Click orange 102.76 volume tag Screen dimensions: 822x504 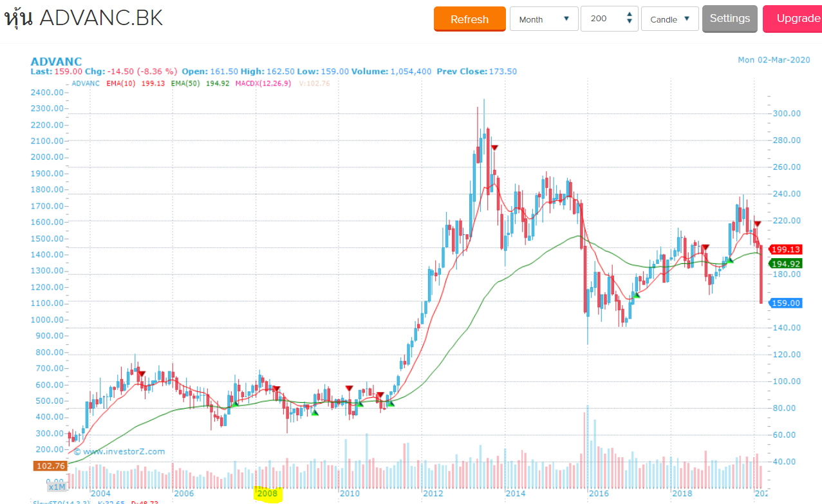[49, 466]
